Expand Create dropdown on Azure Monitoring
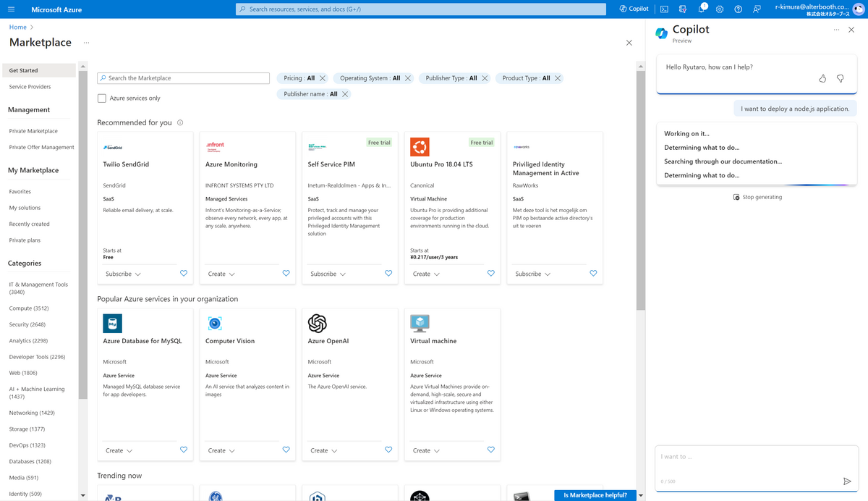868x501 pixels. (x=221, y=274)
